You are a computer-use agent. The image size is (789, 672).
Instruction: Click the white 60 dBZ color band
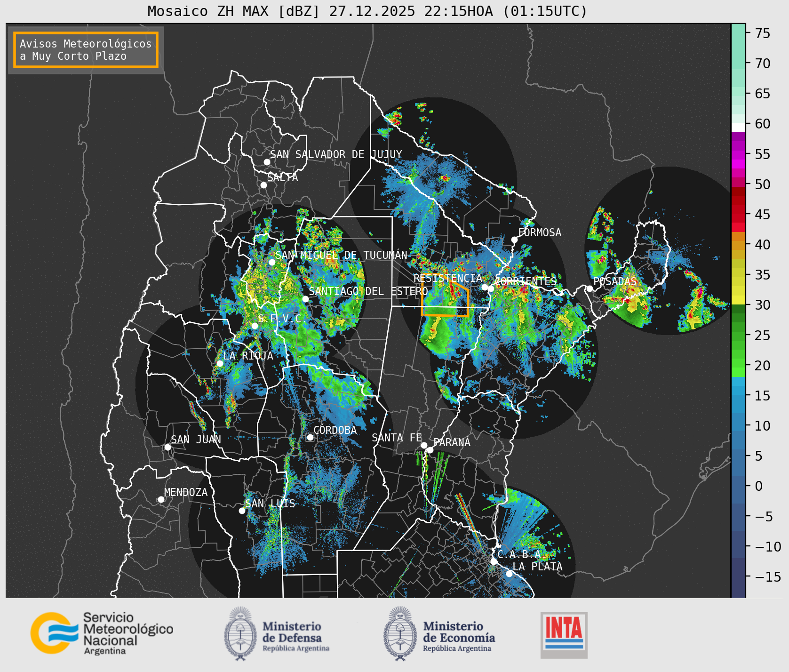[738, 127]
